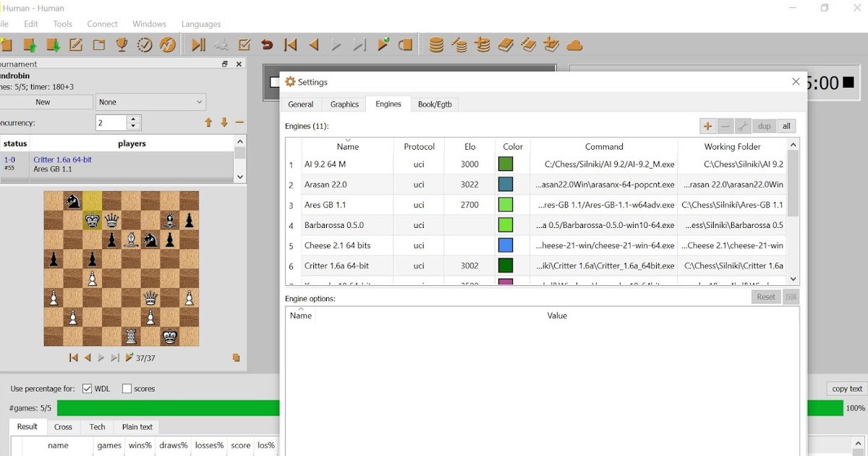Screen dimensions: 868x456
Task: Click the copy text button
Action: coord(846,388)
